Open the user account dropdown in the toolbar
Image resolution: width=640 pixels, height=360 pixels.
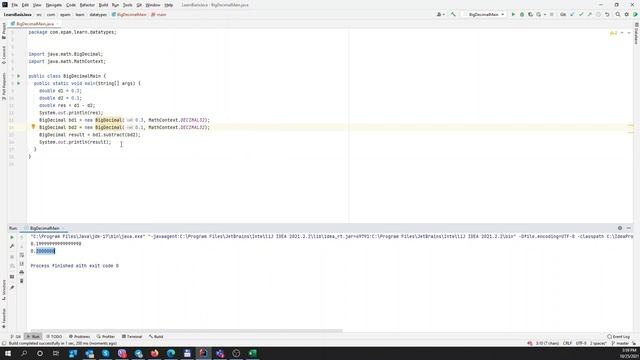tap(441, 14)
